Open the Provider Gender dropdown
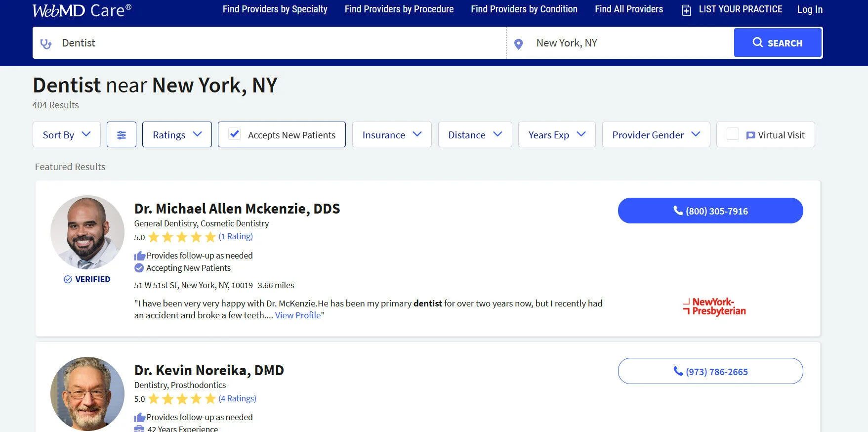Image resolution: width=868 pixels, height=432 pixels. (x=656, y=134)
